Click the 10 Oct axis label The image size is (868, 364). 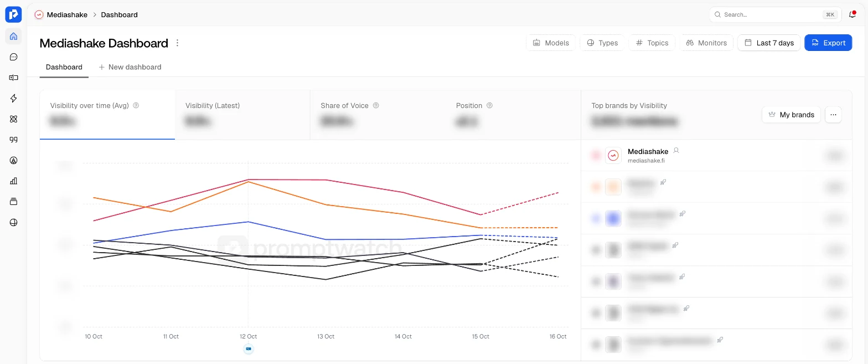pyautogui.click(x=93, y=336)
